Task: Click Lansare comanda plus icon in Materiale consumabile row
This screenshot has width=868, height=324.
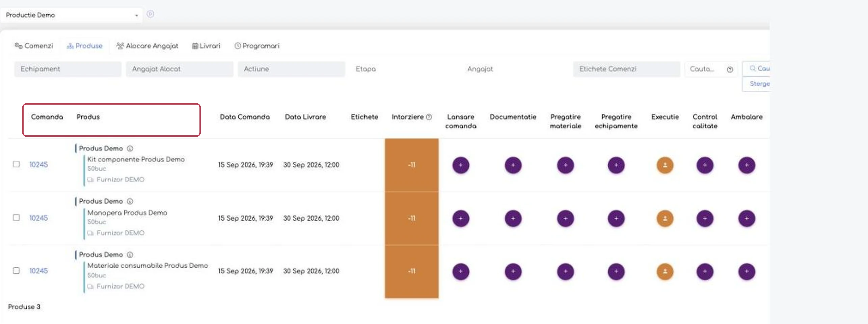Action: point(461,271)
